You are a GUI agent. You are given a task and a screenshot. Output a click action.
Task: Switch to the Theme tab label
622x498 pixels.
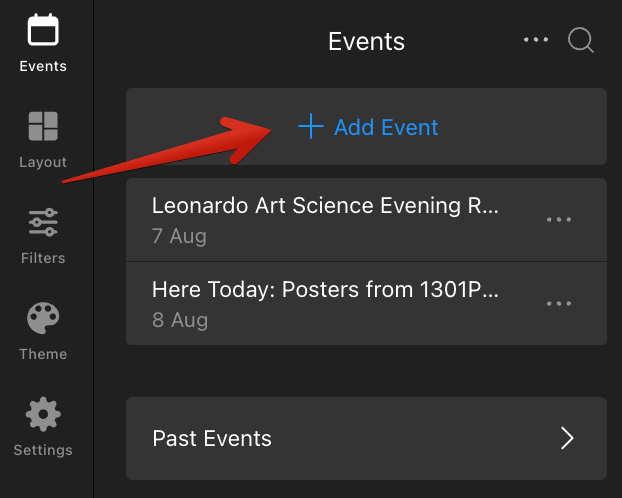point(43,354)
